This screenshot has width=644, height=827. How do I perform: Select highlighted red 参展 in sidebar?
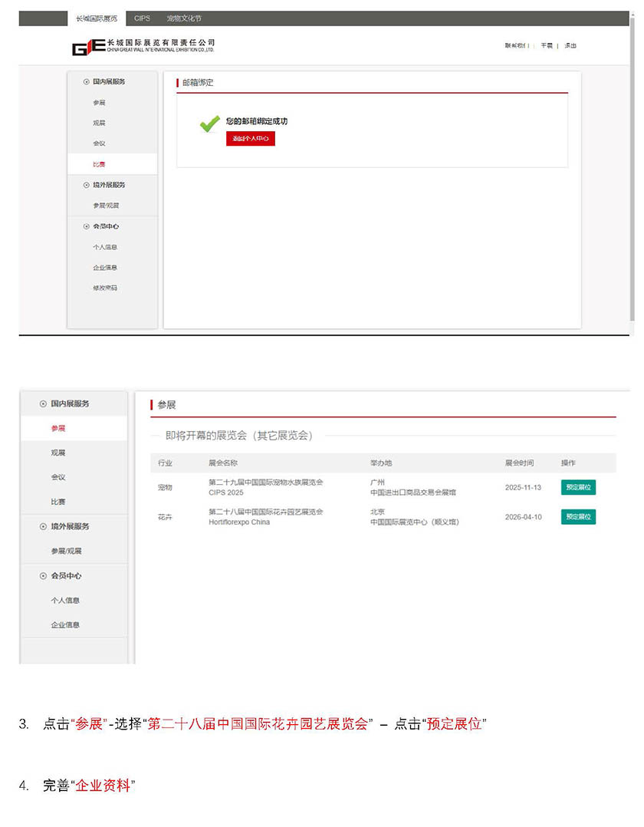point(58,429)
